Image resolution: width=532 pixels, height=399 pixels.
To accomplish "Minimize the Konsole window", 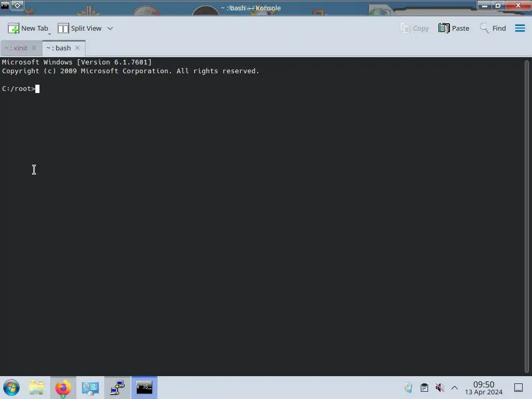I will tap(485, 5).
